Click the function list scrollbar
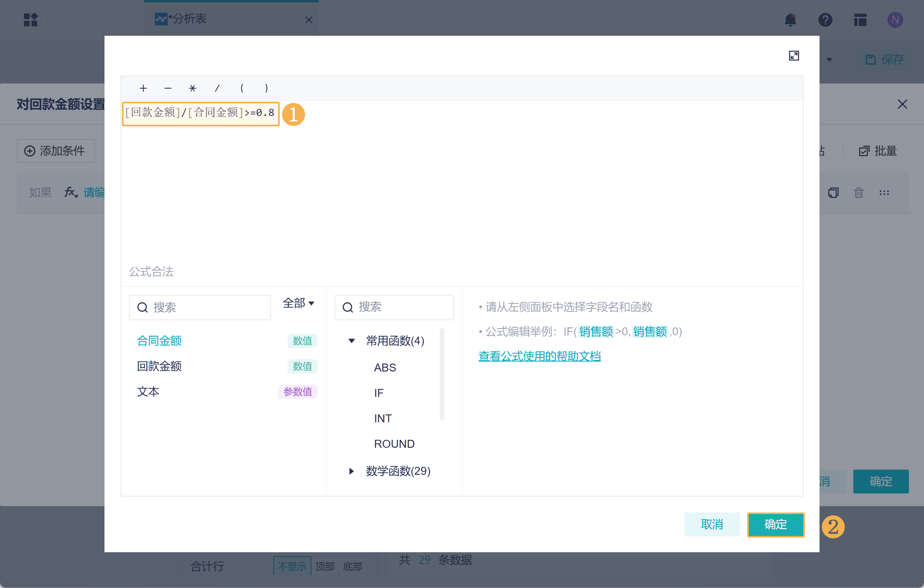The image size is (924, 588). [442, 373]
